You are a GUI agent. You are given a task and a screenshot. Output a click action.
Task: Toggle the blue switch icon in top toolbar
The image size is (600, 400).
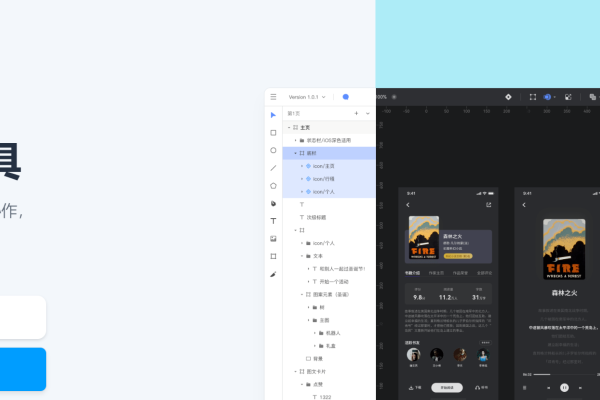[548, 97]
